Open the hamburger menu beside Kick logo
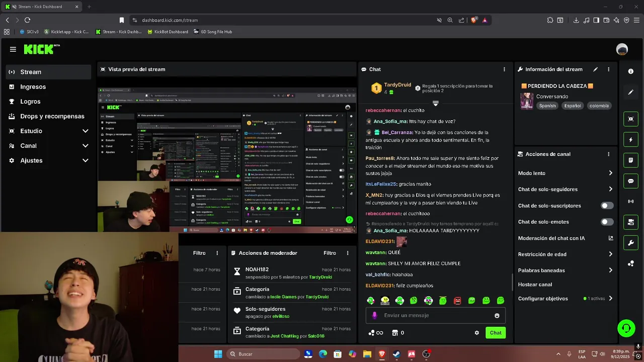Screen dimensions: 644x362 pos(13,49)
